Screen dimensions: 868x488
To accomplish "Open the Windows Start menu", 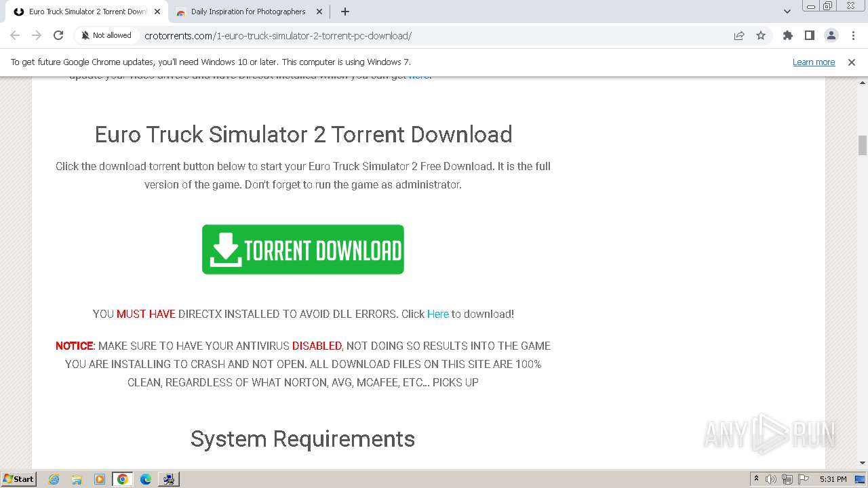I will [x=19, y=479].
